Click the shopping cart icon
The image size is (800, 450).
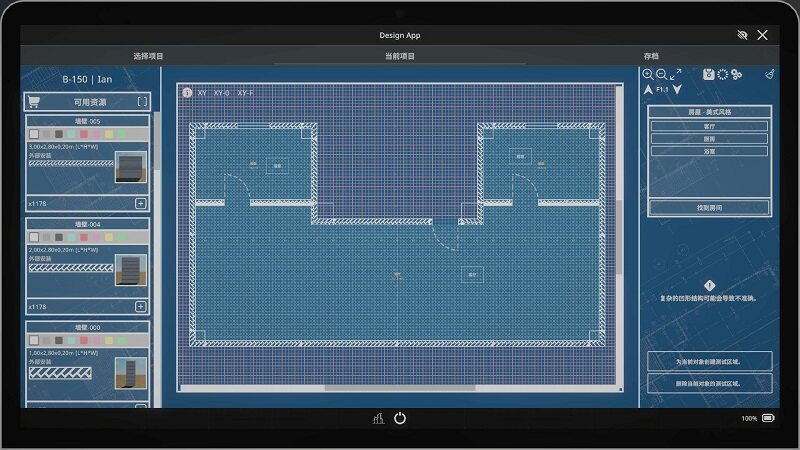(x=34, y=102)
